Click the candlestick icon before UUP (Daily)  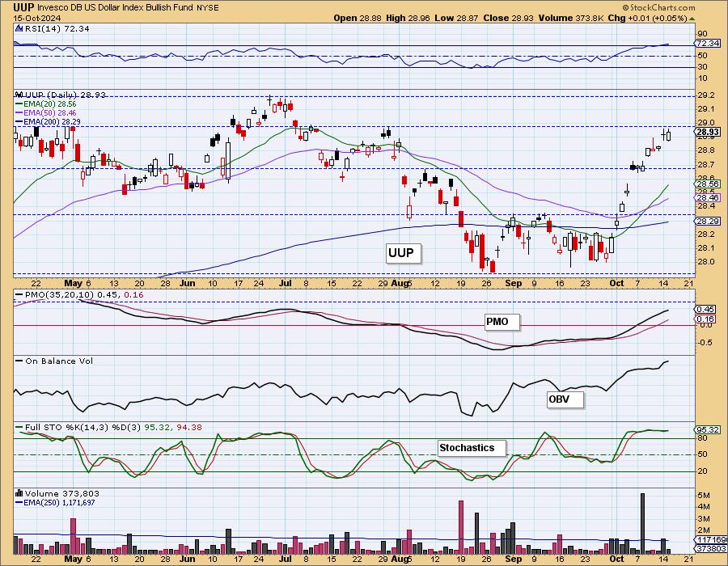(19, 94)
